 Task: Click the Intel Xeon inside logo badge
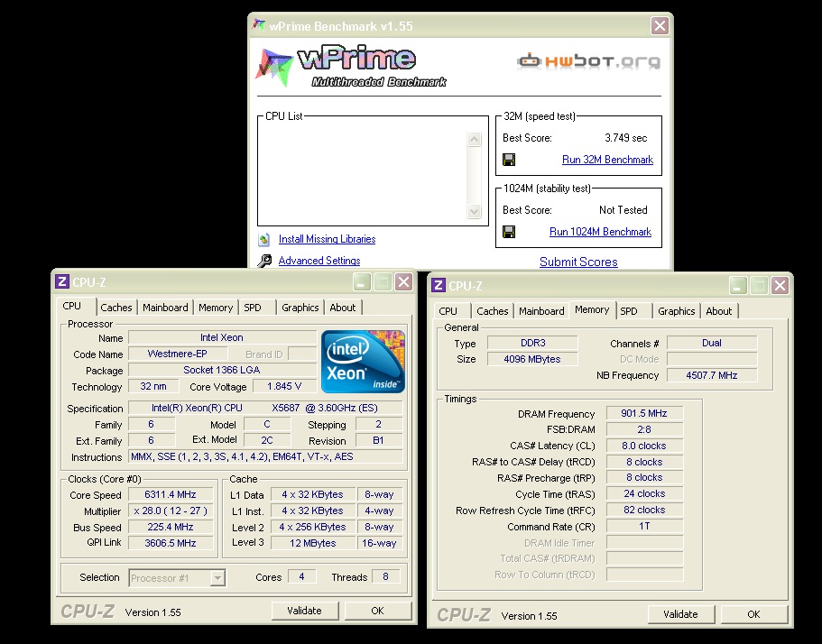tap(364, 362)
